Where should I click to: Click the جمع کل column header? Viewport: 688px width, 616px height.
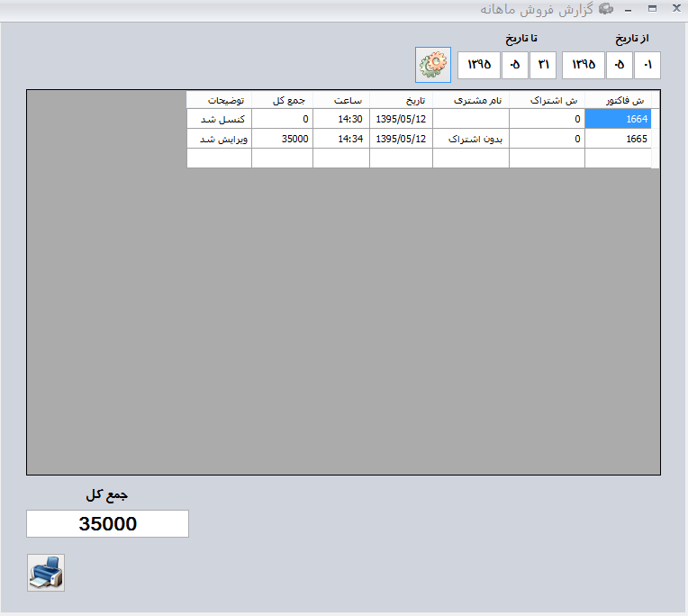coord(282,101)
